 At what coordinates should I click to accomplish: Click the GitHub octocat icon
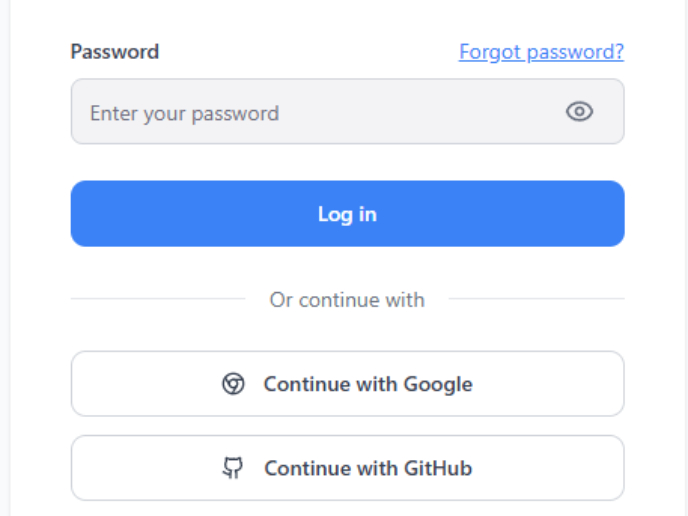tap(233, 468)
